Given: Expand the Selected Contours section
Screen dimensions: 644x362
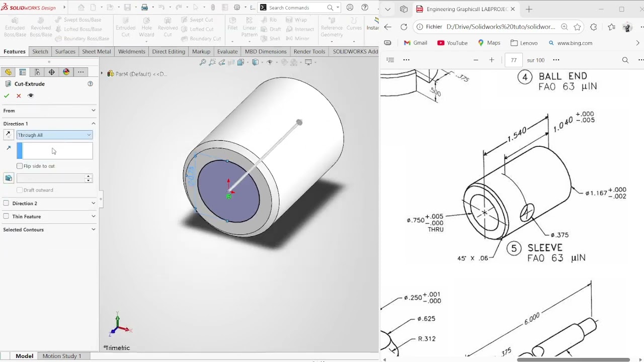Looking at the screenshot, I should coord(49,229).
